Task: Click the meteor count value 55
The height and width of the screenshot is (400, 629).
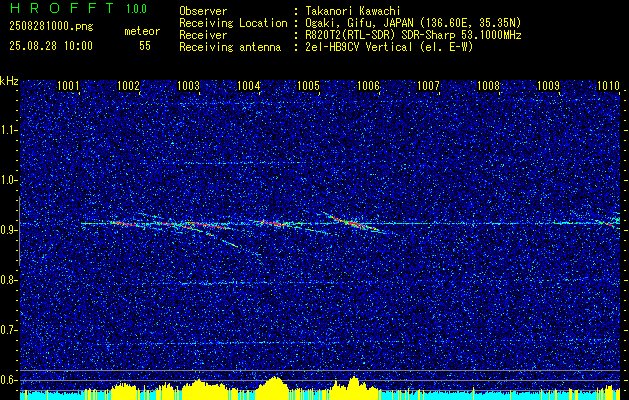Action: (x=145, y=46)
